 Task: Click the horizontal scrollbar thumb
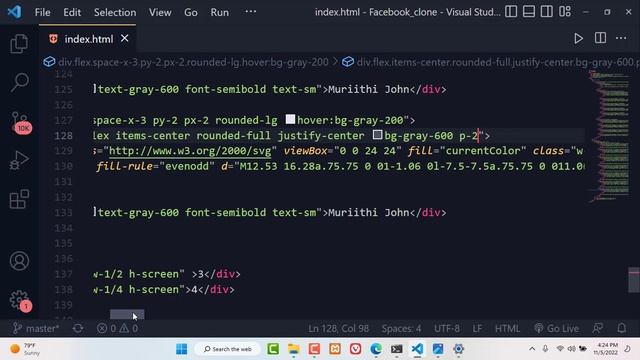(x=127, y=314)
